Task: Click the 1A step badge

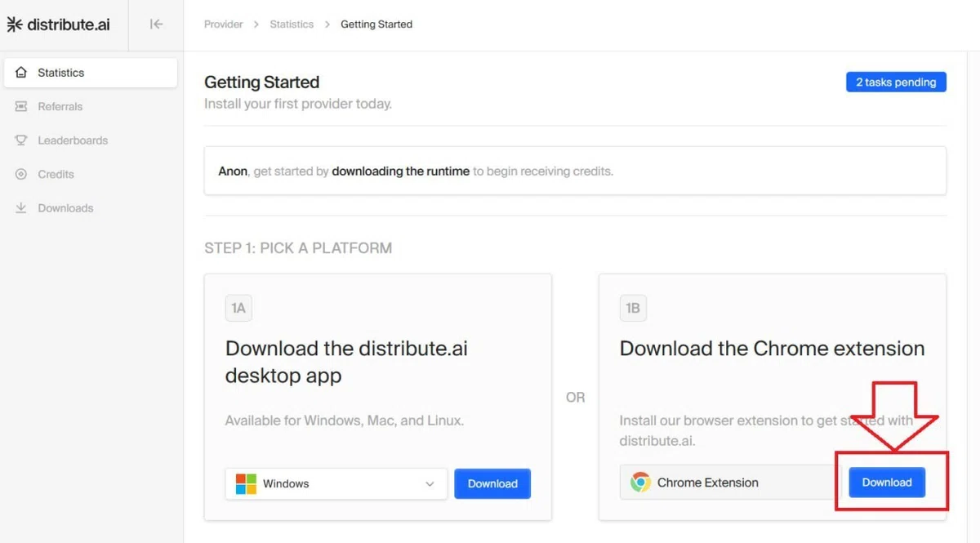Action: (x=238, y=308)
